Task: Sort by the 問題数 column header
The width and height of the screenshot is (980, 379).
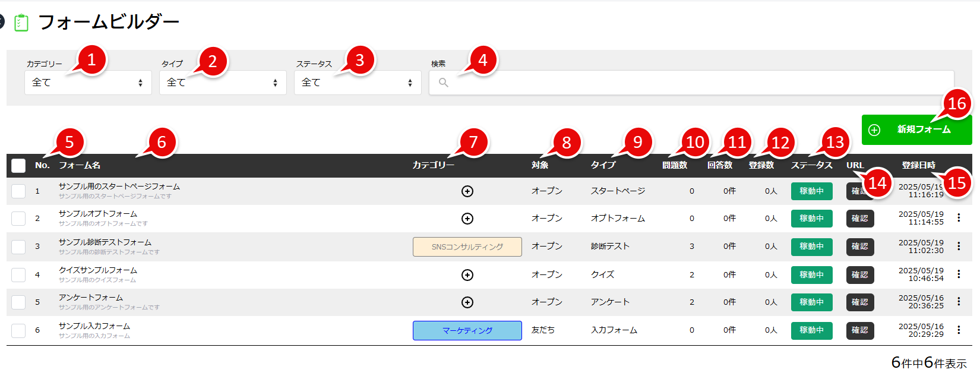Action: [x=675, y=165]
